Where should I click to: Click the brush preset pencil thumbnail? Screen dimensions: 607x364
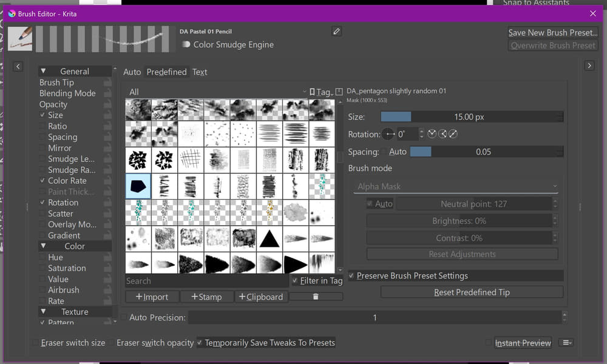pos(20,38)
